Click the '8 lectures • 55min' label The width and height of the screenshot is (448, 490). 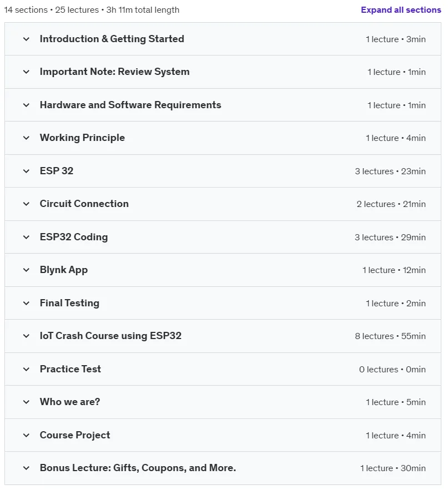(390, 336)
